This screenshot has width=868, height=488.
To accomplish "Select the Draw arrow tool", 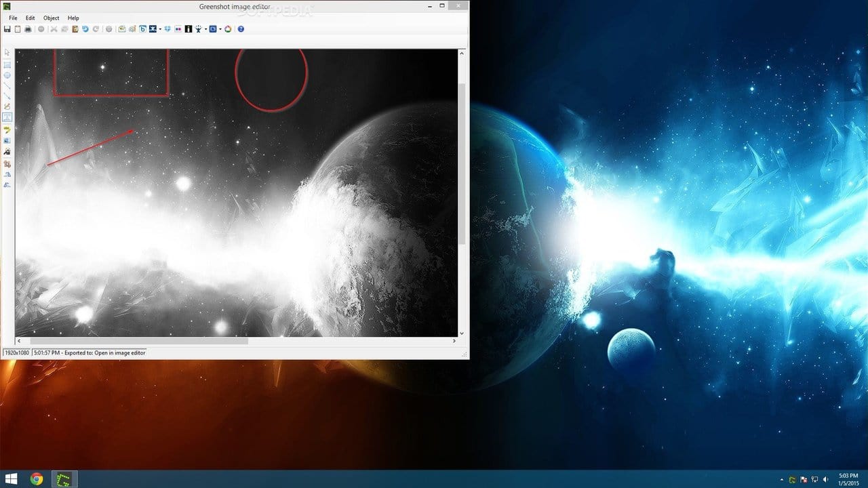I will (x=7, y=96).
